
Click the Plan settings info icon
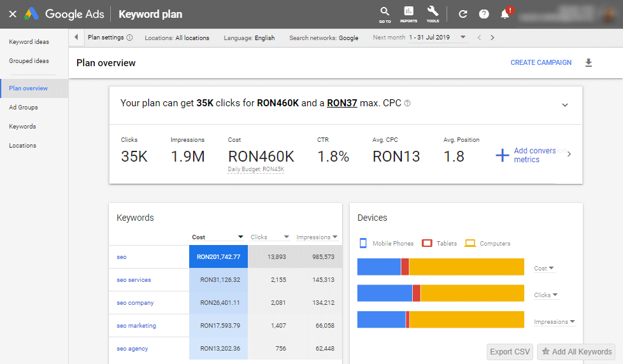pos(129,38)
